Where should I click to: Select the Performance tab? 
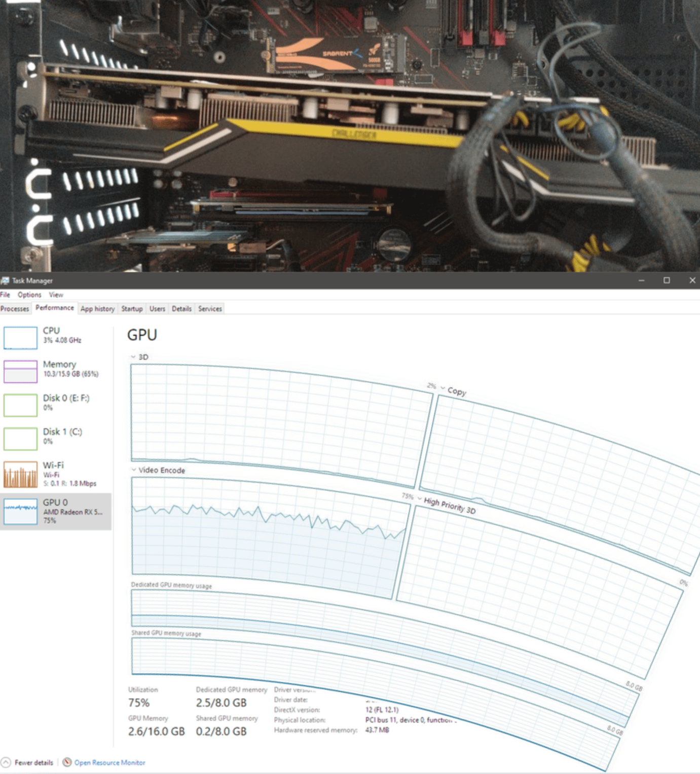click(x=54, y=308)
